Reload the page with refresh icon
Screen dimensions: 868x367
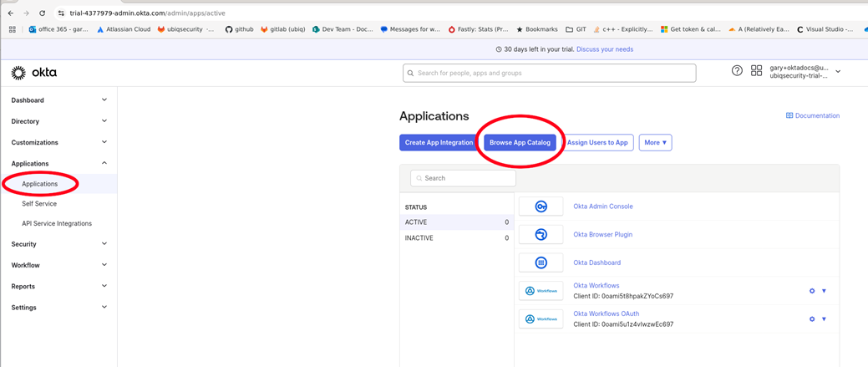(x=43, y=13)
